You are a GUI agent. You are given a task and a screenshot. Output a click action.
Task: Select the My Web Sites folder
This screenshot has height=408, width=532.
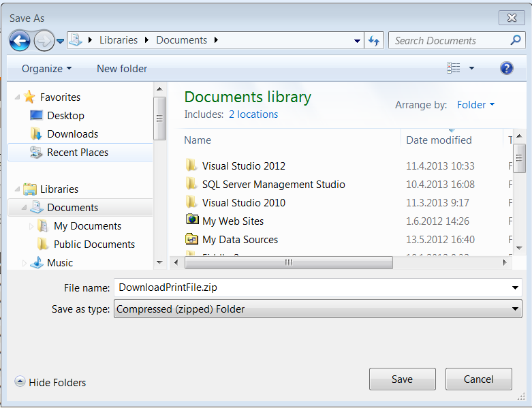(x=233, y=221)
